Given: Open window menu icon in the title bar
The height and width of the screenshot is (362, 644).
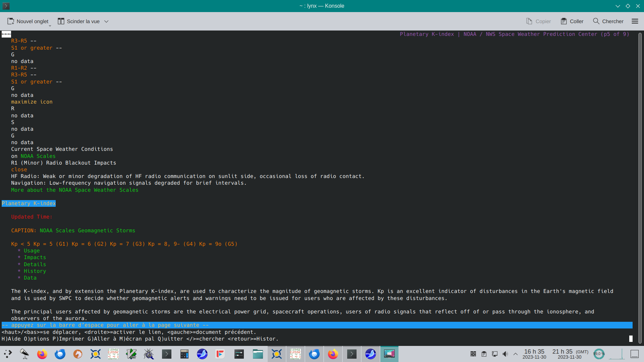Looking at the screenshot, I should point(6,6).
